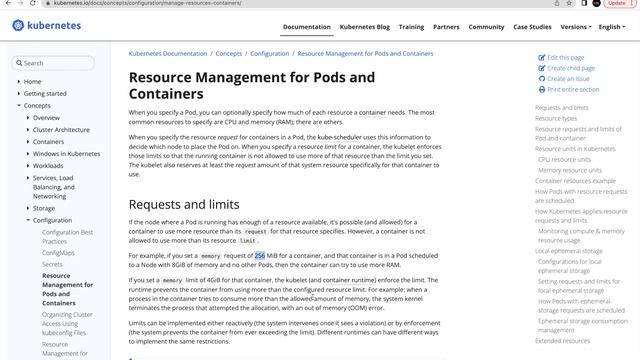Focus the Search input field
The height and width of the screenshot is (360, 640).
tap(53, 63)
